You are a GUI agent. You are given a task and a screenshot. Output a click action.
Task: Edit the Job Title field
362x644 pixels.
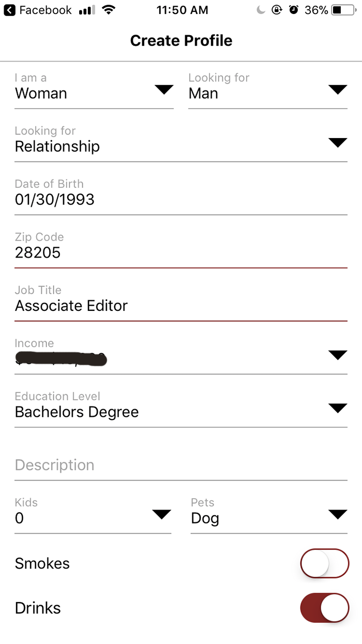180,306
